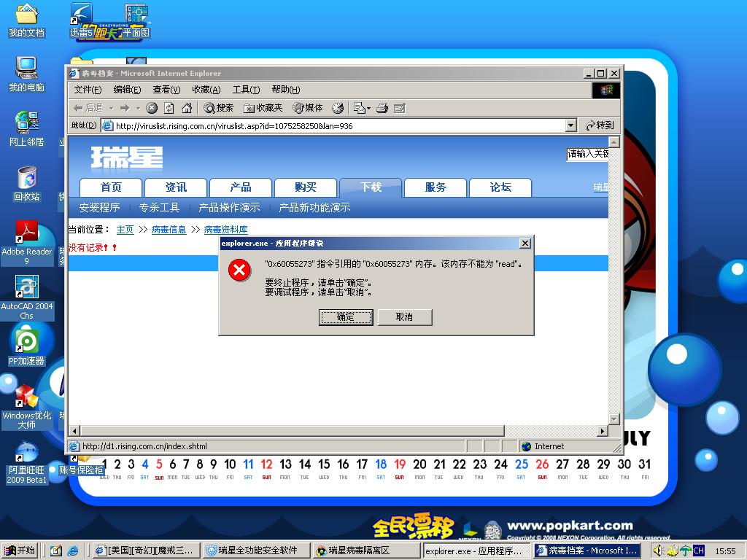Viewport: 747px width, 560px height.
Task: Select the Adobe Reader 9 desktop icon
Action: [27, 243]
